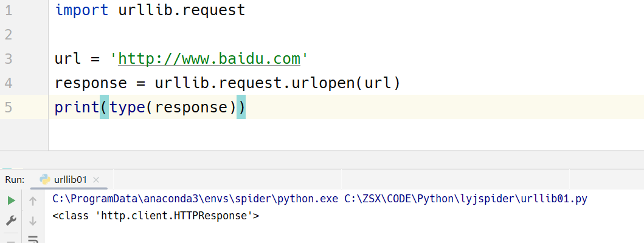This screenshot has width=644, height=243.
Task: Rerun urllib01 with the green play icon
Action: pos(12,200)
